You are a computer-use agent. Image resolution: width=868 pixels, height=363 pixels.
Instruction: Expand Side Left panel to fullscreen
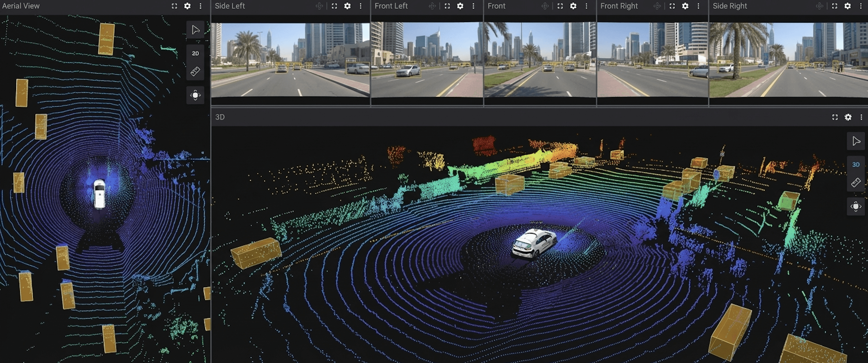[334, 6]
